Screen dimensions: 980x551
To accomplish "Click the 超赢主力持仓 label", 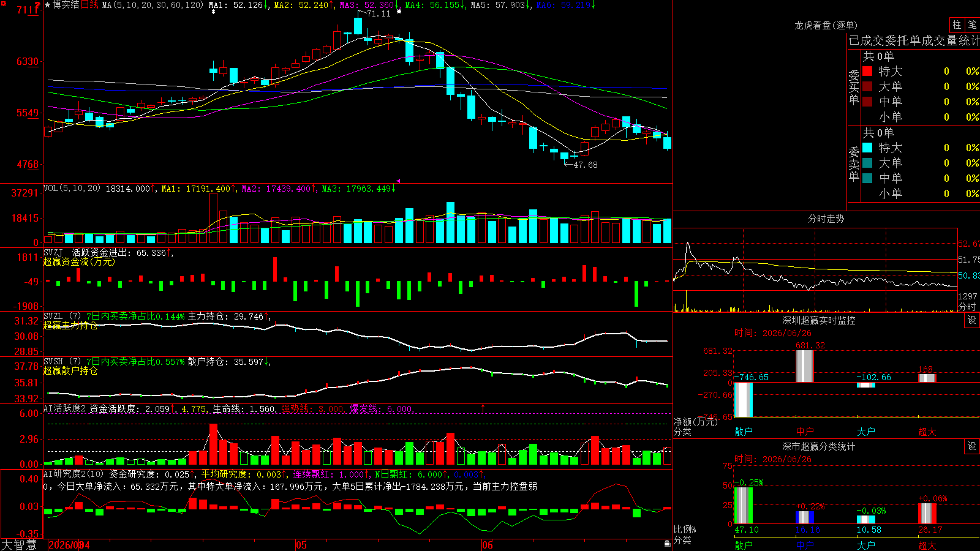I will (x=70, y=326).
